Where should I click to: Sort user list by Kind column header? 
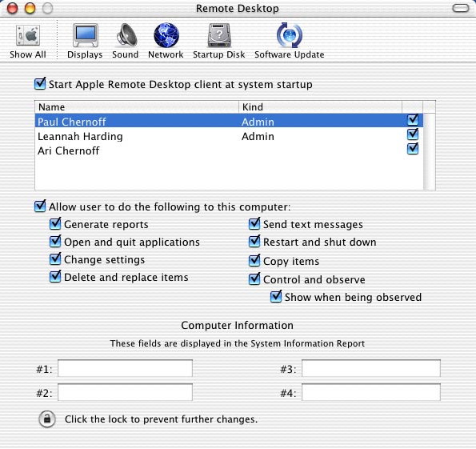tap(321, 107)
